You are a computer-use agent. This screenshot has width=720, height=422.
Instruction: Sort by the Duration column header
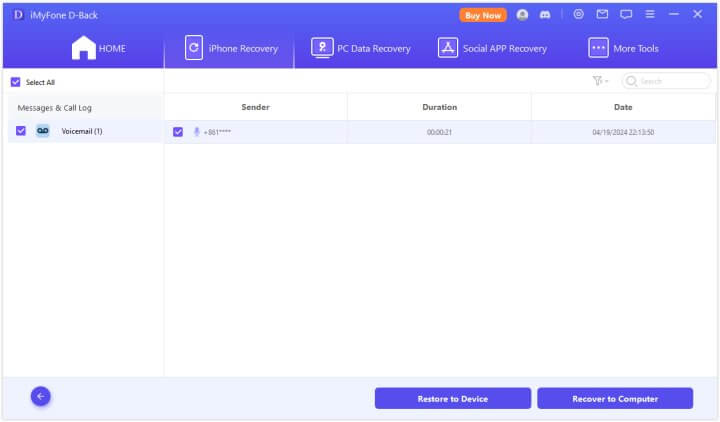pyautogui.click(x=439, y=107)
